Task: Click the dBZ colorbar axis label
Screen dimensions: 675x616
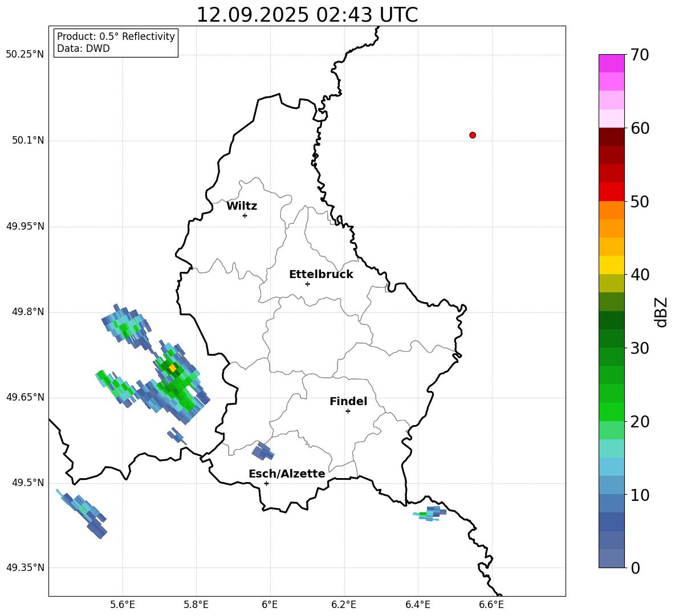Action: 662,312
